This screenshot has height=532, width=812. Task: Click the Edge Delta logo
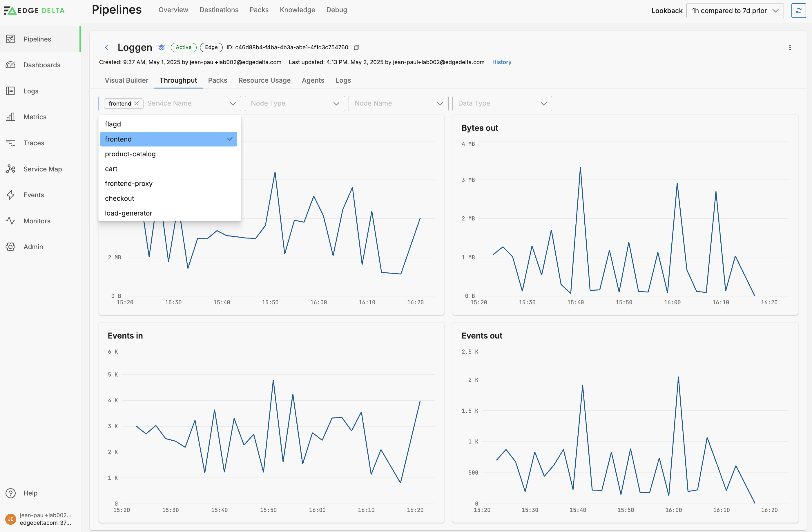coord(35,10)
